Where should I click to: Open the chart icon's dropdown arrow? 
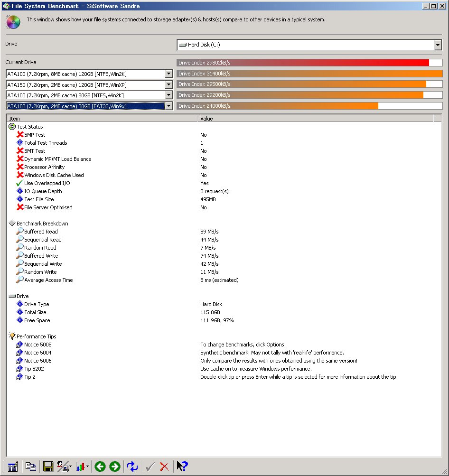coord(87,467)
